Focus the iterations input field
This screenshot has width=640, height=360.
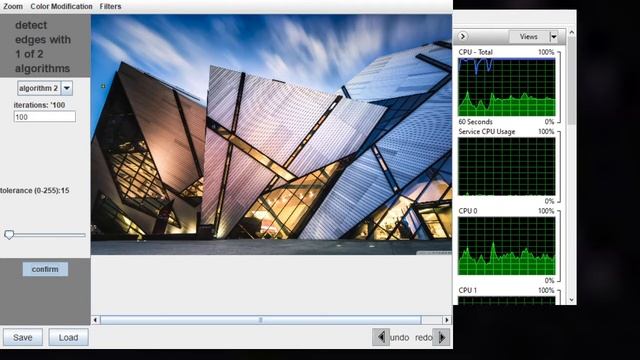tap(44, 117)
